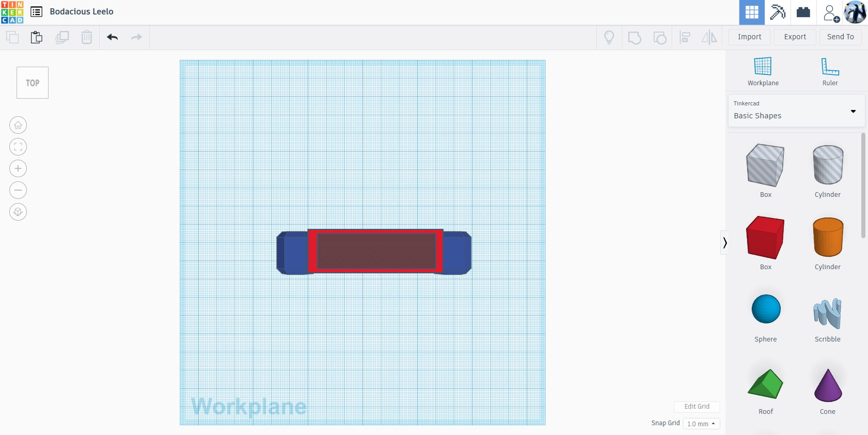868x435 pixels.
Task: Select the Workplane tool
Action: [x=763, y=72]
